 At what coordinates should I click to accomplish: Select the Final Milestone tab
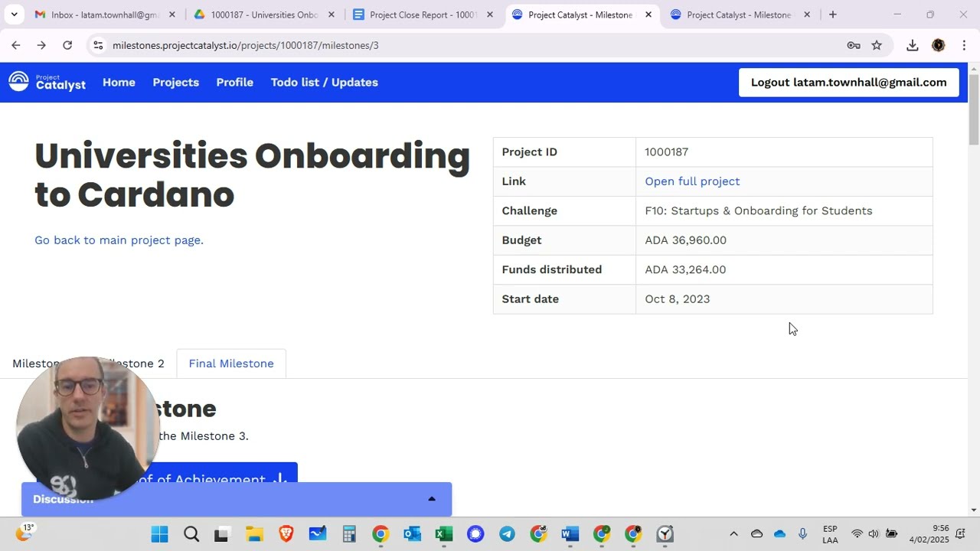point(230,364)
